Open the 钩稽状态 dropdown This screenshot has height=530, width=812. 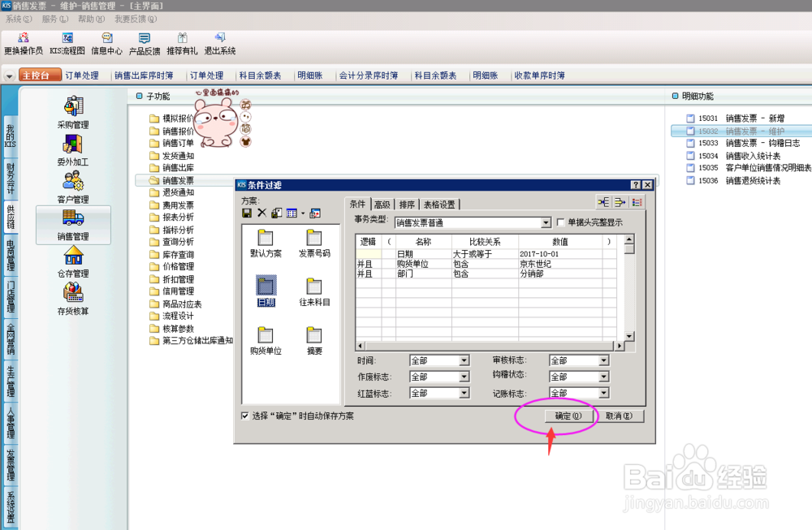(604, 377)
